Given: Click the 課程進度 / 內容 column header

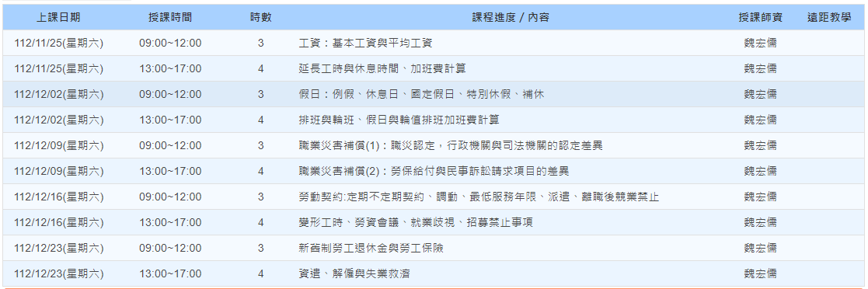Looking at the screenshot, I should coord(511,18).
